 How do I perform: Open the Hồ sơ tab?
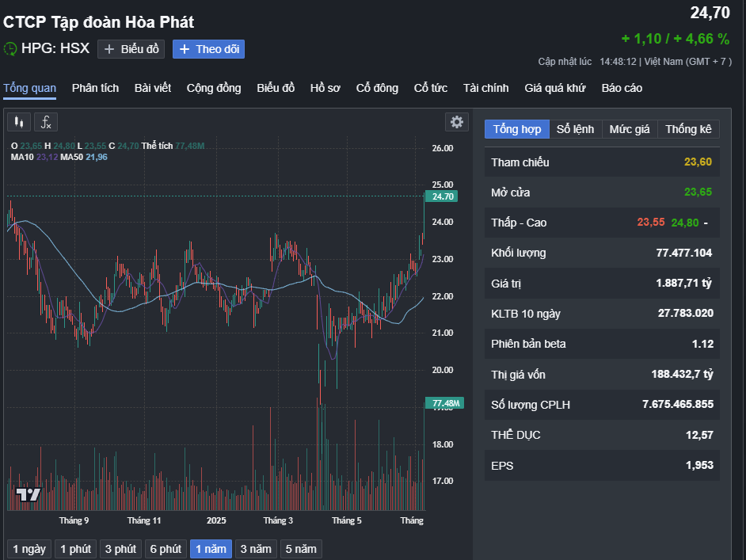click(x=325, y=88)
